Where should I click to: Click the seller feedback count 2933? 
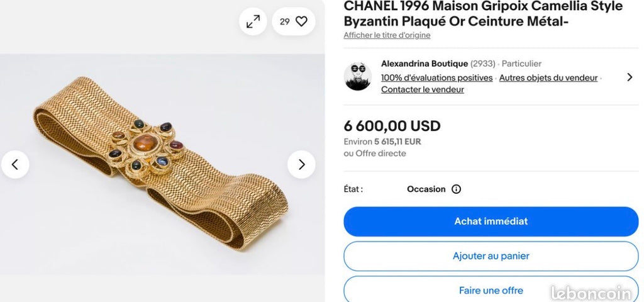coord(483,64)
